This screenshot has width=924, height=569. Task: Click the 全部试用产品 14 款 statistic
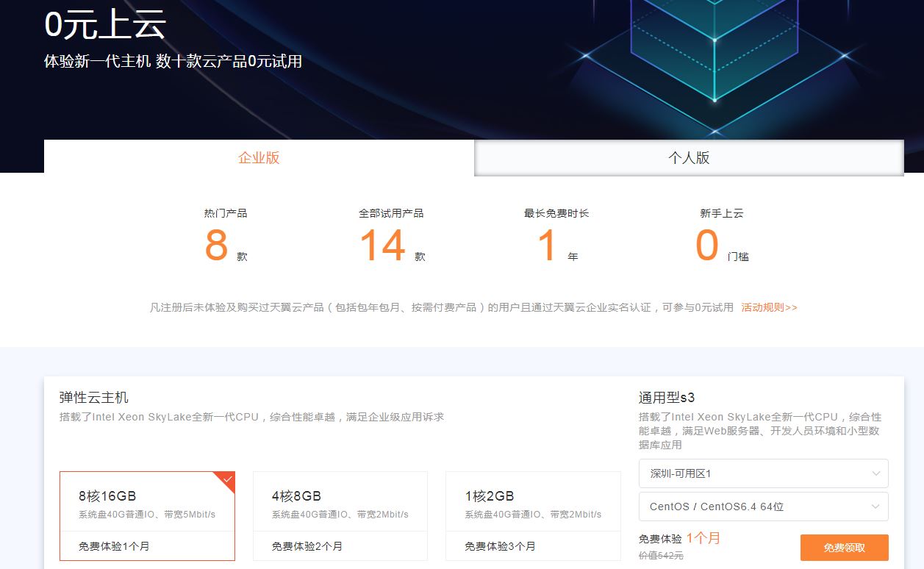tap(392, 235)
